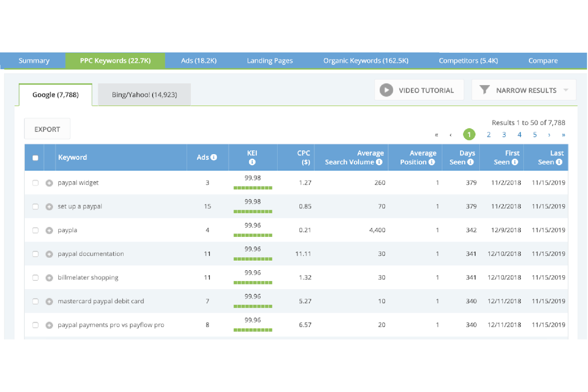
Task: Click 'billmelater shopping' keyword text
Action: tap(88, 277)
